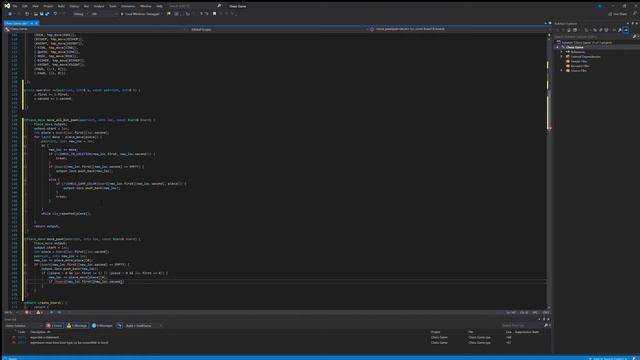640x360 pixels.
Task: Click the Properties wrench in Solution Explorer
Action: pyautogui.click(x=620, y=30)
